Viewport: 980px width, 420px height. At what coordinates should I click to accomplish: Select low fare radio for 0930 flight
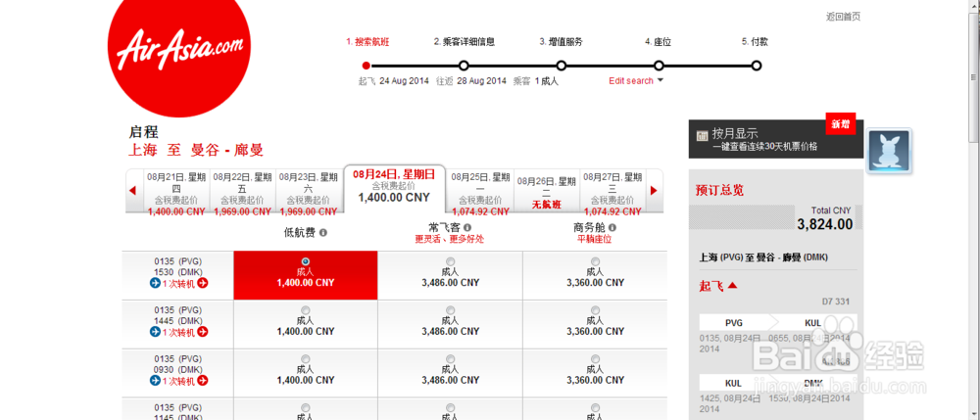click(305, 359)
